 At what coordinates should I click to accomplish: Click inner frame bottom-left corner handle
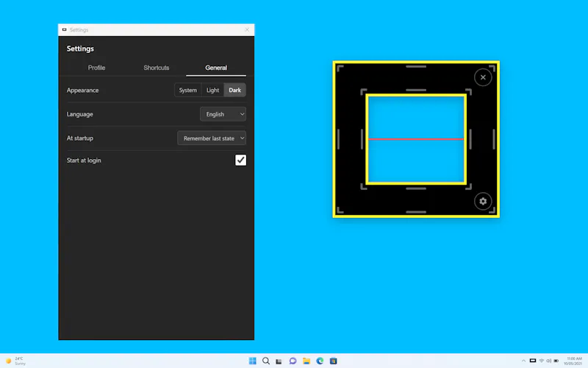(363, 187)
